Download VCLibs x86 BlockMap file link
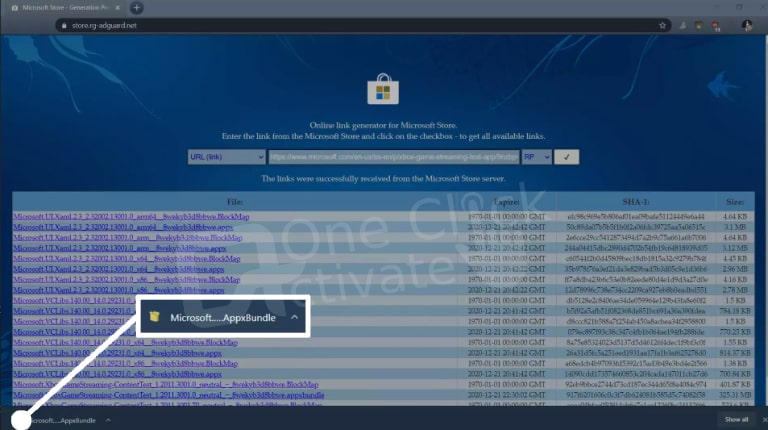Image resolution: width=768 pixels, height=430 pixels. [125, 364]
